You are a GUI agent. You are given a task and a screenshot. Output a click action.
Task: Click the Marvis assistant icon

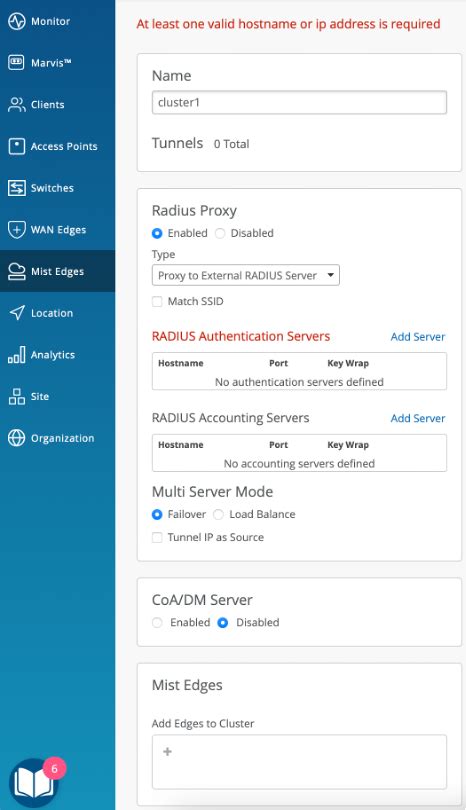tap(17, 63)
